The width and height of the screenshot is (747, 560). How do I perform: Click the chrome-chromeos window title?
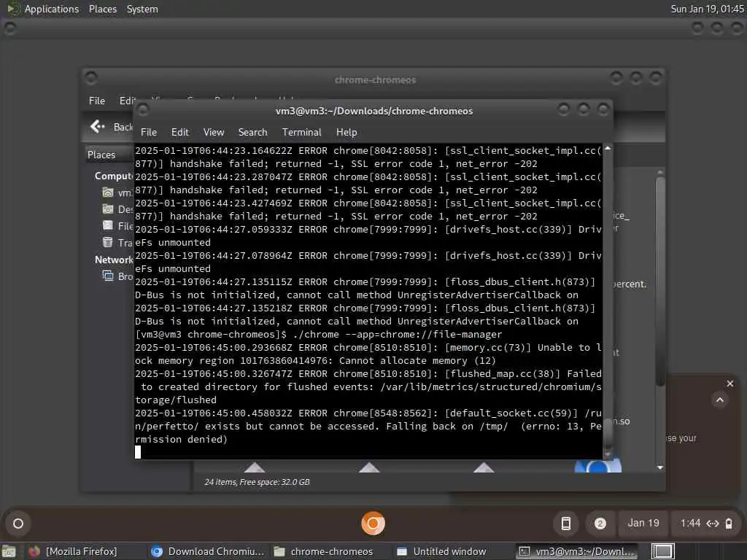point(375,79)
